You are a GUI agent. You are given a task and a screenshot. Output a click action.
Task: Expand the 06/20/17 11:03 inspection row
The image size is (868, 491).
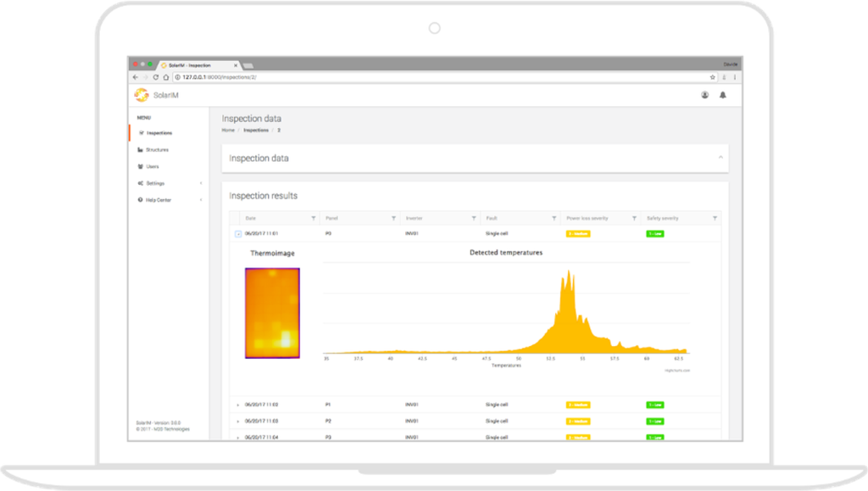click(237, 421)
